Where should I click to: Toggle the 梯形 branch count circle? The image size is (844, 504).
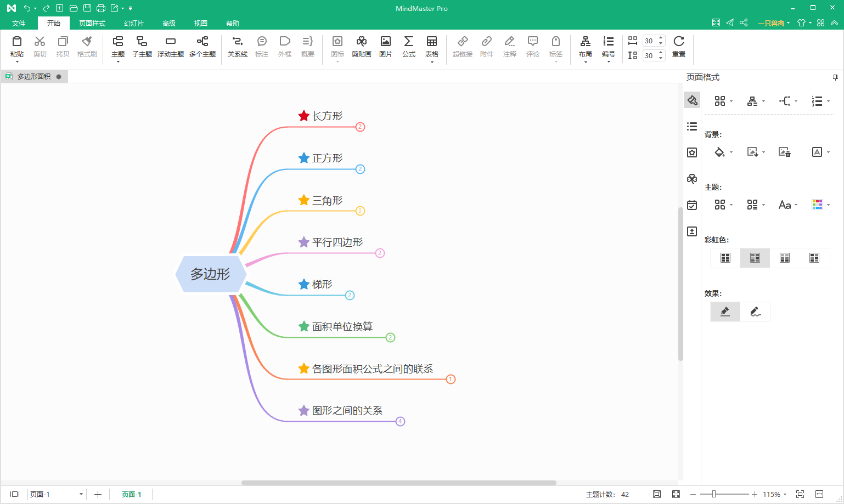pos(350,295)
